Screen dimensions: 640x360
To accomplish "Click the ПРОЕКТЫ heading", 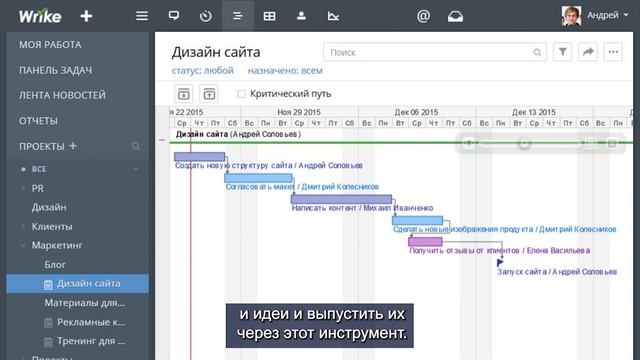I will 42,146.
